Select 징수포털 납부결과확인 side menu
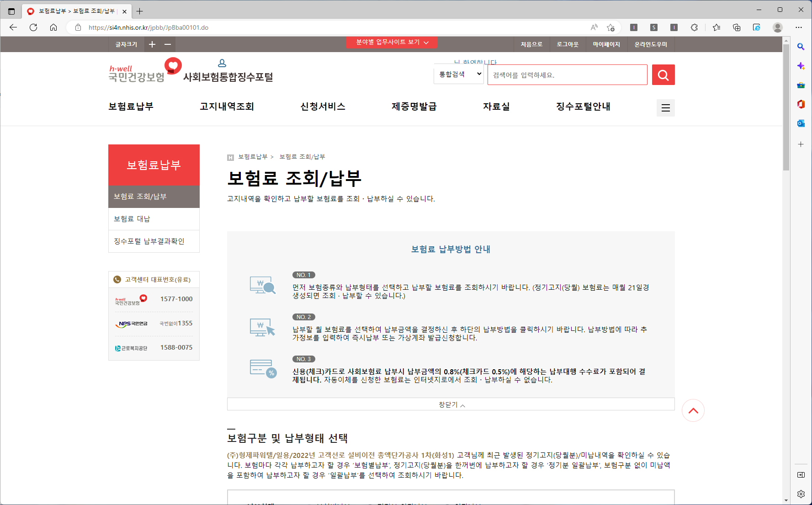 154,241
